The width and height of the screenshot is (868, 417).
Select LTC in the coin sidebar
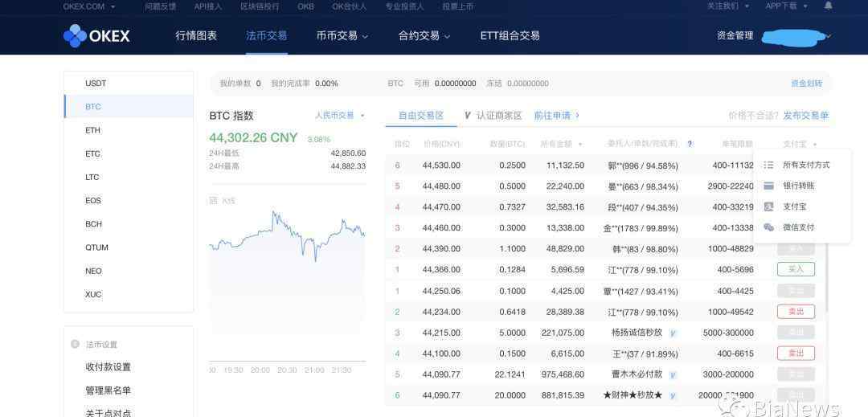pos(129,177)
